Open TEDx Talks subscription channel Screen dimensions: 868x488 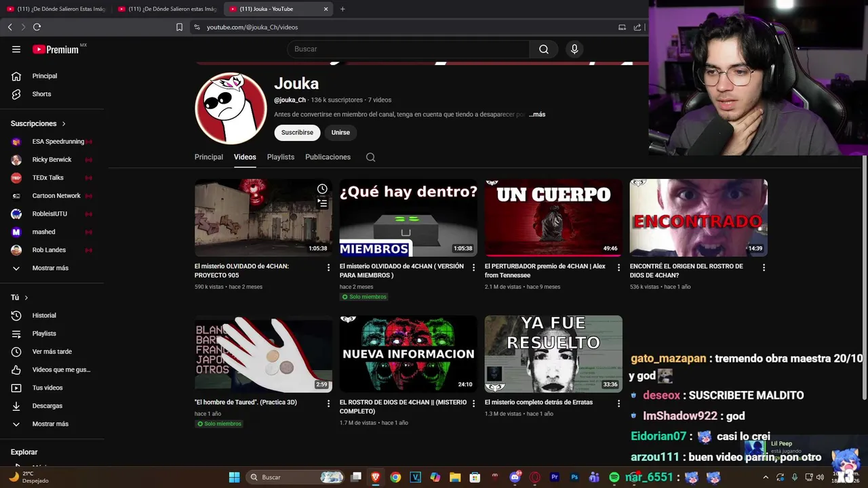52,178
